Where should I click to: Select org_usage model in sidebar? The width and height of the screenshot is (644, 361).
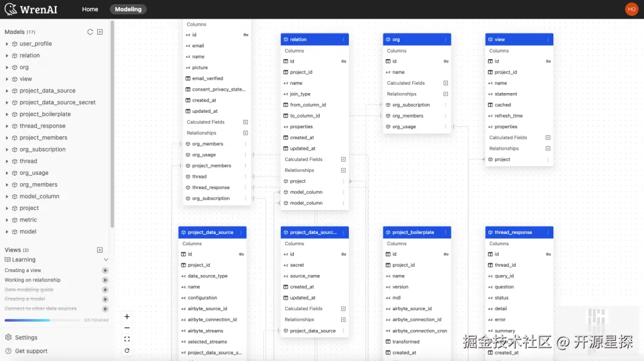click(33, 172)
